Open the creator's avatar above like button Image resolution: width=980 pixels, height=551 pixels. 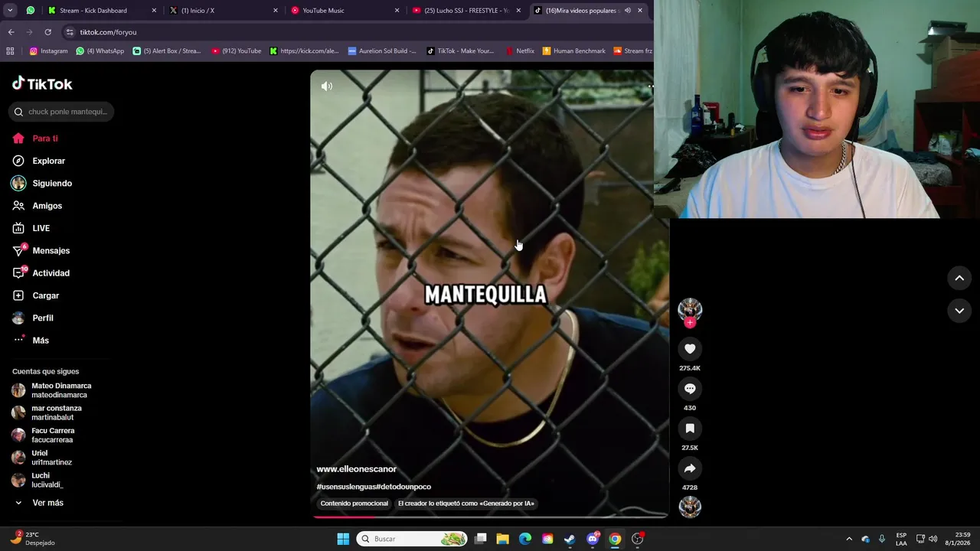pyautogui.click(x=690, y=309)
